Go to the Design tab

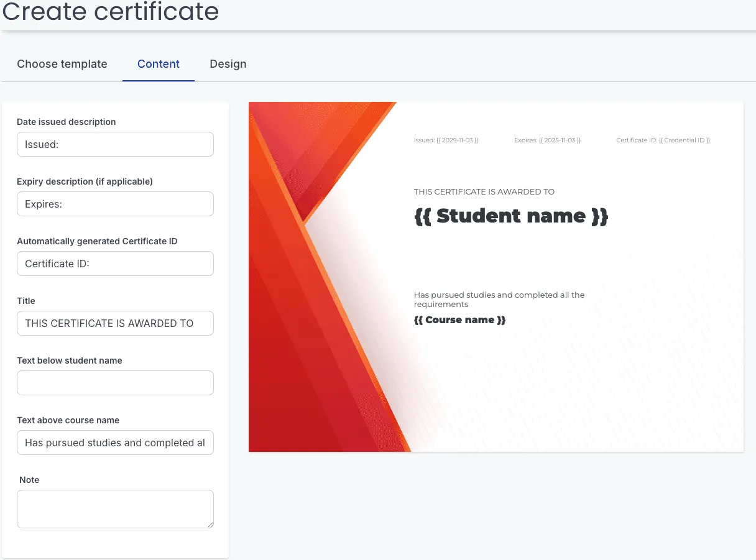[228, 64]
